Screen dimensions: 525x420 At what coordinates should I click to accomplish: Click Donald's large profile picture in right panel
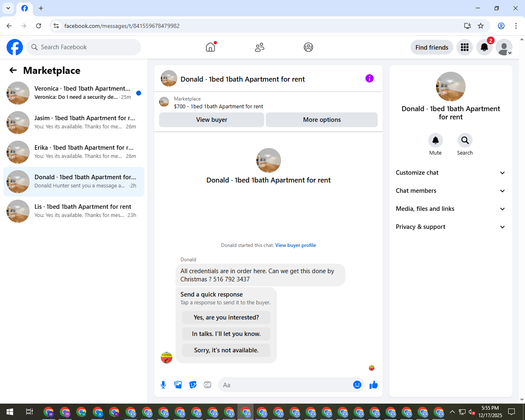(451, 87)
